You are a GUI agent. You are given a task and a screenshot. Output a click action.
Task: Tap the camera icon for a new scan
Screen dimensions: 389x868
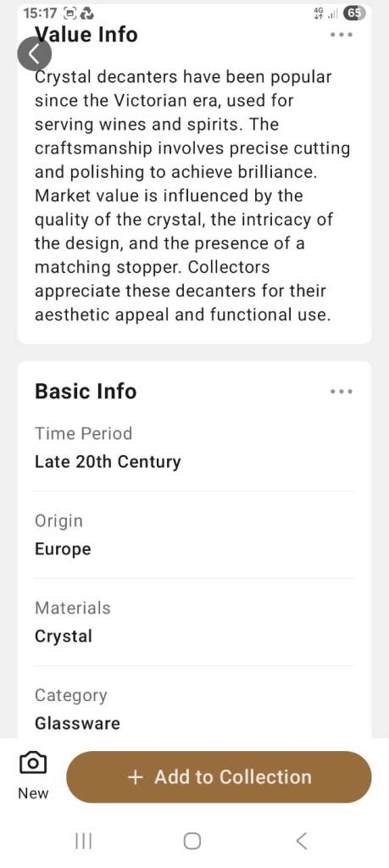[x=33, y=764]
